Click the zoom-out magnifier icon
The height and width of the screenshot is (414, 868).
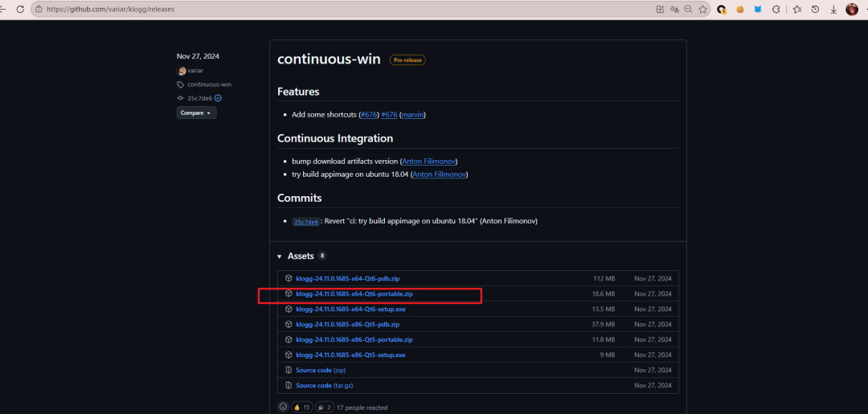point(689,9)
